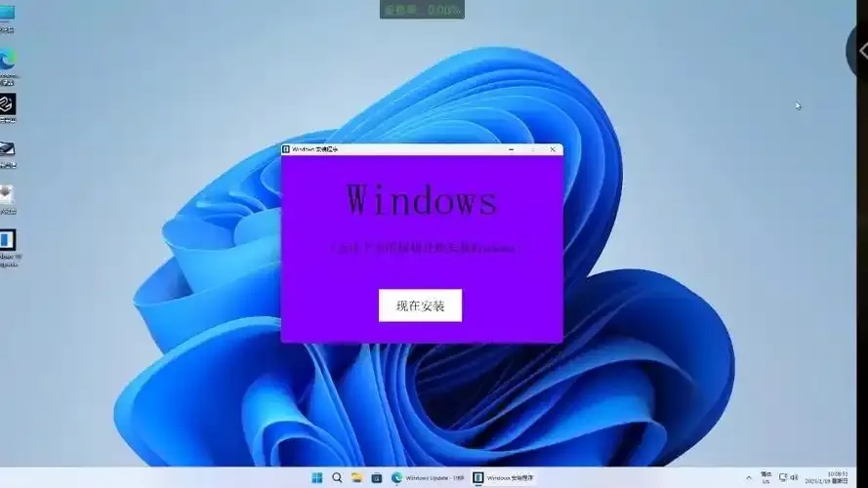This screenshot has height=488, width=868.
Task: Minimize the Windows 安装程序 dialog
Action: coord(511,149)
